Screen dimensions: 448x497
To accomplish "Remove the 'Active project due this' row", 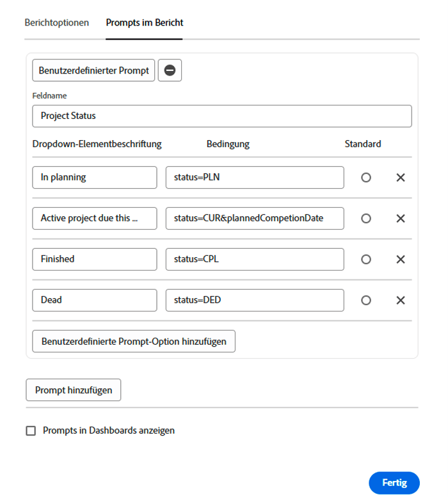I will (x=401, y=219).
